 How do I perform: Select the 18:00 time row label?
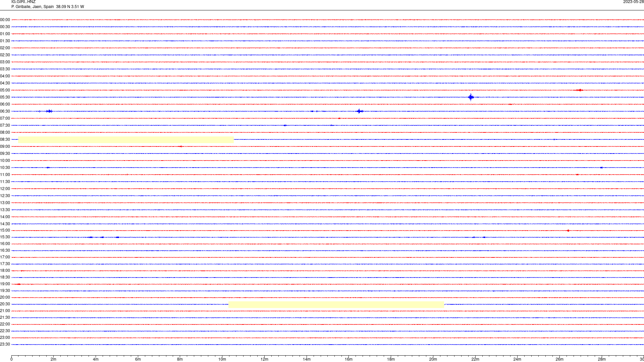pos(5,270)
